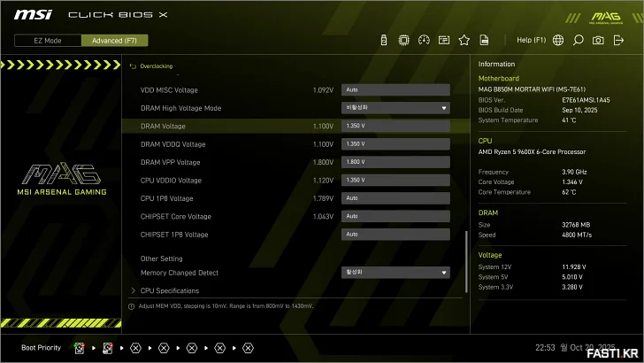Click the exit BIOS icon

pyautogui.click(x=618, y=41)
